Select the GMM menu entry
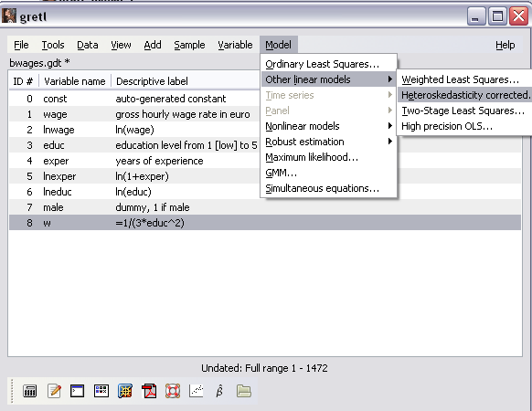This screenshot has height=411, width=532. coord(328,173)
